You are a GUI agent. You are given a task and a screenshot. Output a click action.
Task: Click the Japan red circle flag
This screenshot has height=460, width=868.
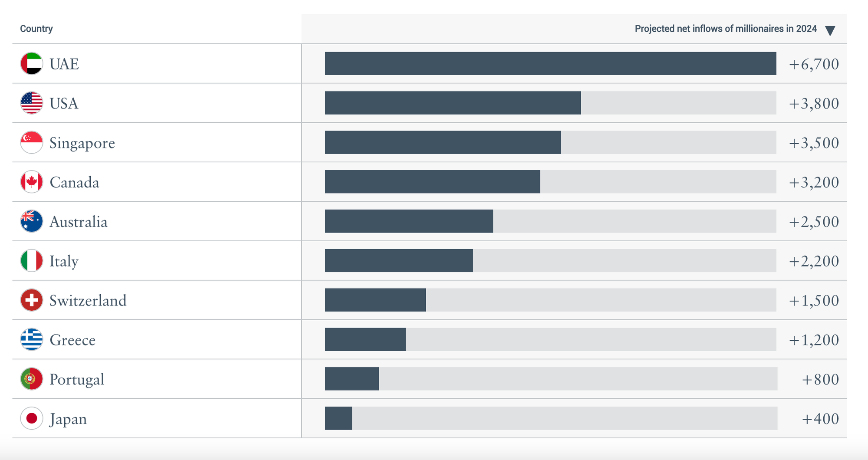32,418
